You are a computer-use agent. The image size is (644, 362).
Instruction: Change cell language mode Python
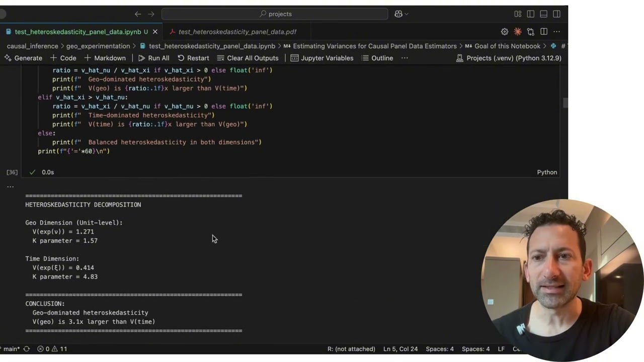point(547,172)
